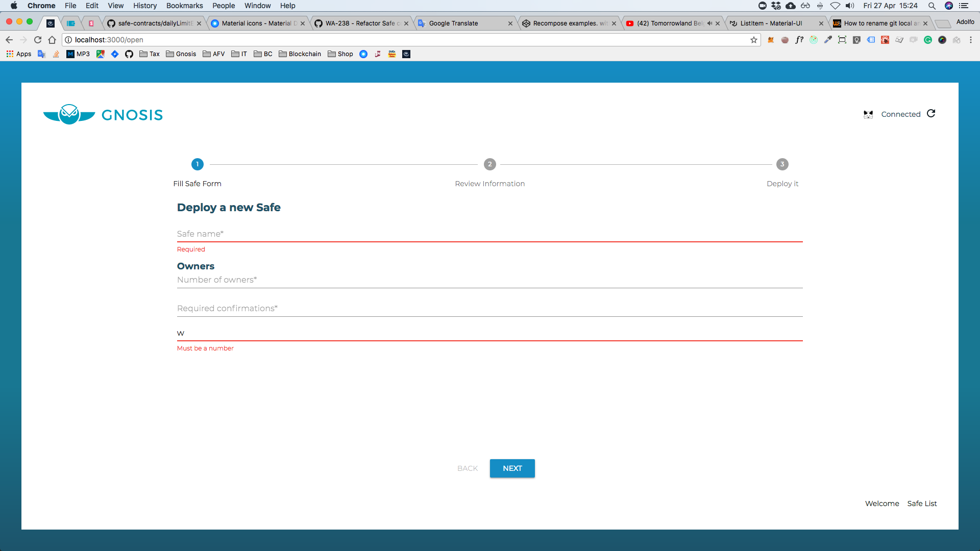Click the GitHub bookmark icon
Image resolution: width=980 pixels, height=551 pixels.
pyautogui.click(x=129, y=54)
